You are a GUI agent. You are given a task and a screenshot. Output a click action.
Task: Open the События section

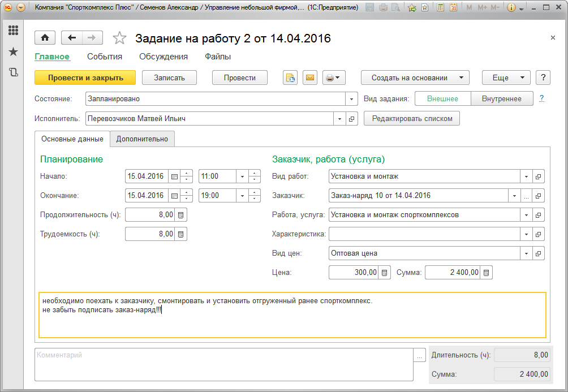pos(105,57)
